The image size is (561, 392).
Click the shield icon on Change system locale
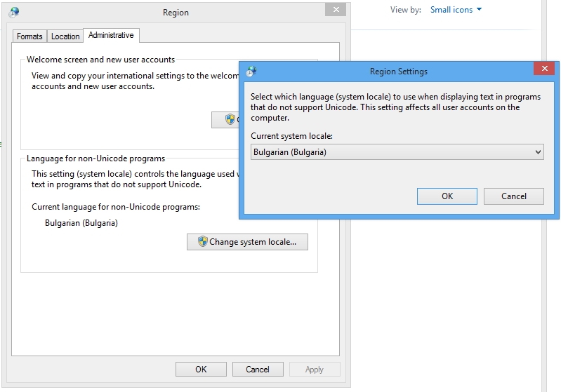[202, 242]
